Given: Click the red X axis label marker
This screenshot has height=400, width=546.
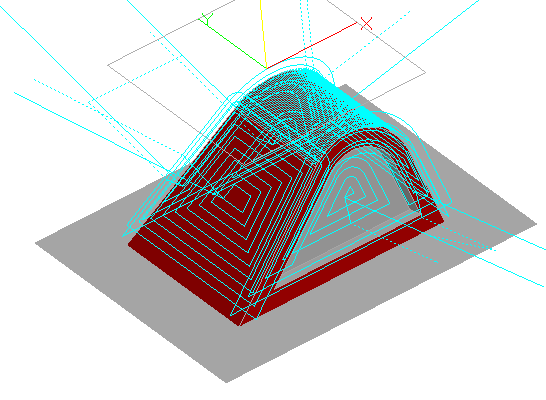Looking at the screenshot, I should click(x=366, y=23).
